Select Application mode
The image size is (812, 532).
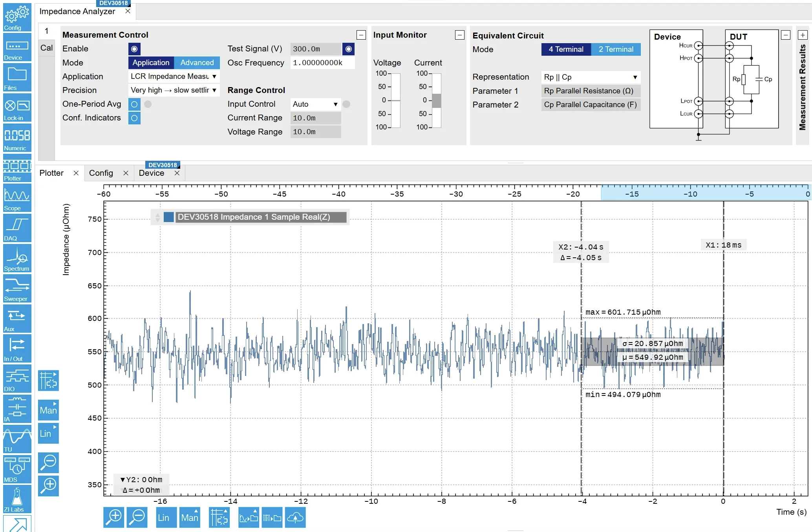151,63
